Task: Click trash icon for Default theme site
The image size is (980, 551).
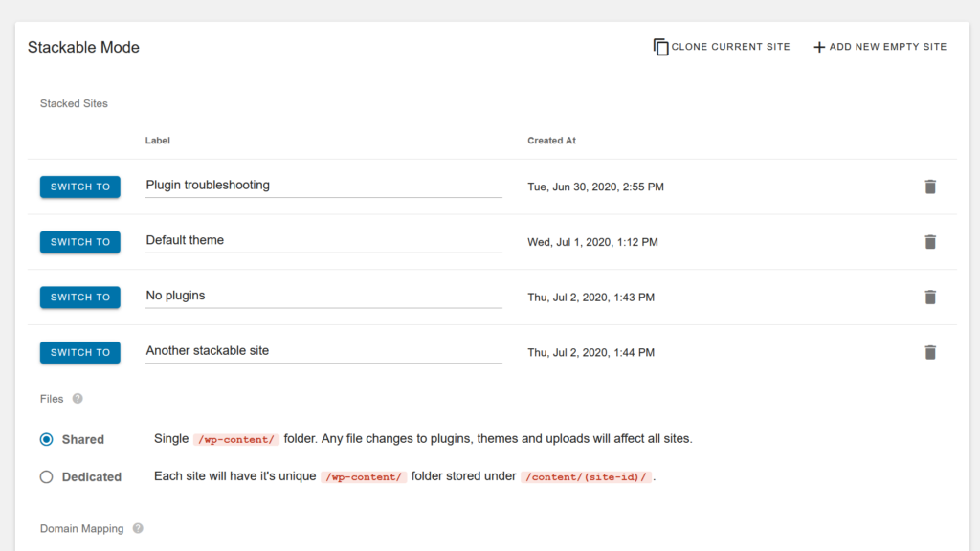Action: click(x=929, y=242)
